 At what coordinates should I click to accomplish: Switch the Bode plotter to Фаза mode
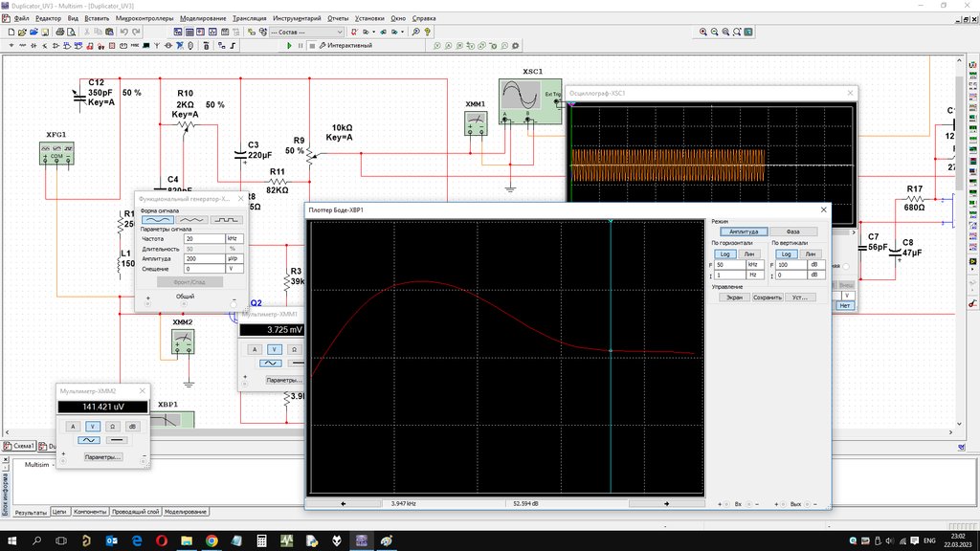(x=793, y=231)
